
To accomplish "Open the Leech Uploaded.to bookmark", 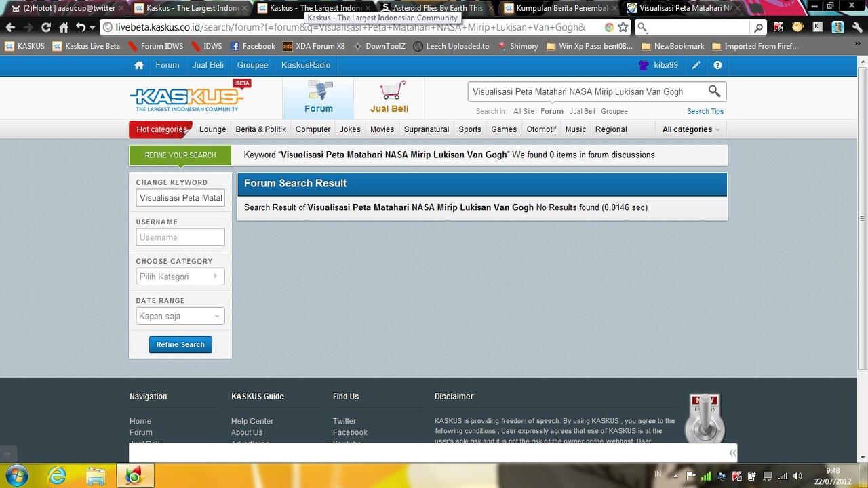I will click(x=452, y=46).
